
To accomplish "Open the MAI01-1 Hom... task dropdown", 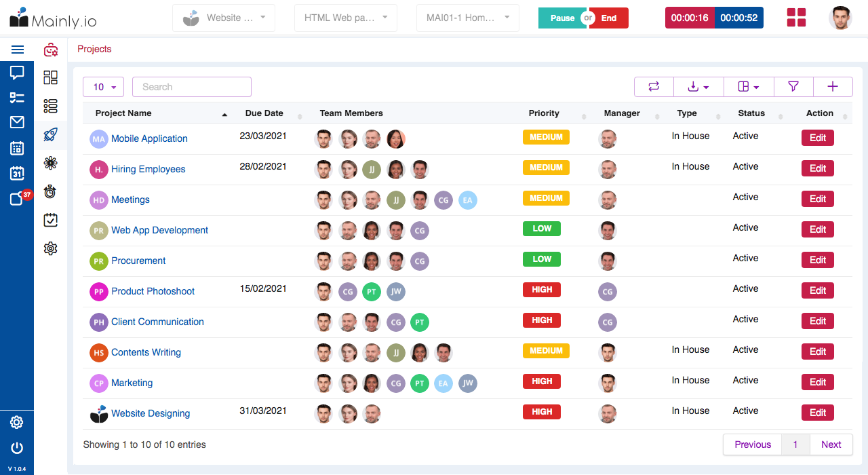I will [x=467, y=18].
